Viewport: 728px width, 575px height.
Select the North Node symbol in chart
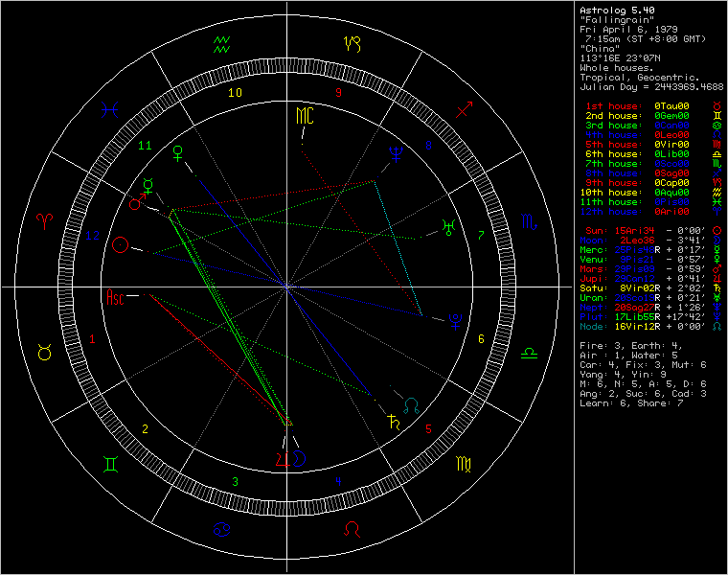click(x=411, y=405)
